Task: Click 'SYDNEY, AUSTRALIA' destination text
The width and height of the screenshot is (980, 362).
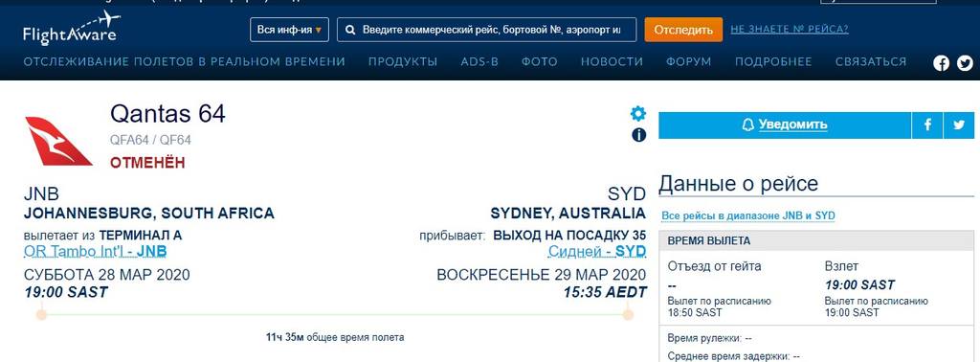Action: (x=568, y=214)
